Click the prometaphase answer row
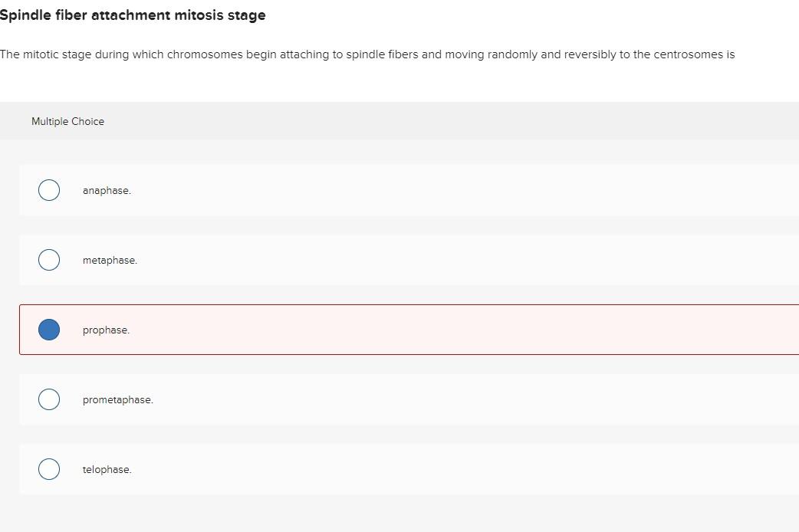The height and width of the screenshot is (532, 799). pyautogui.click(x=383, y=399)
